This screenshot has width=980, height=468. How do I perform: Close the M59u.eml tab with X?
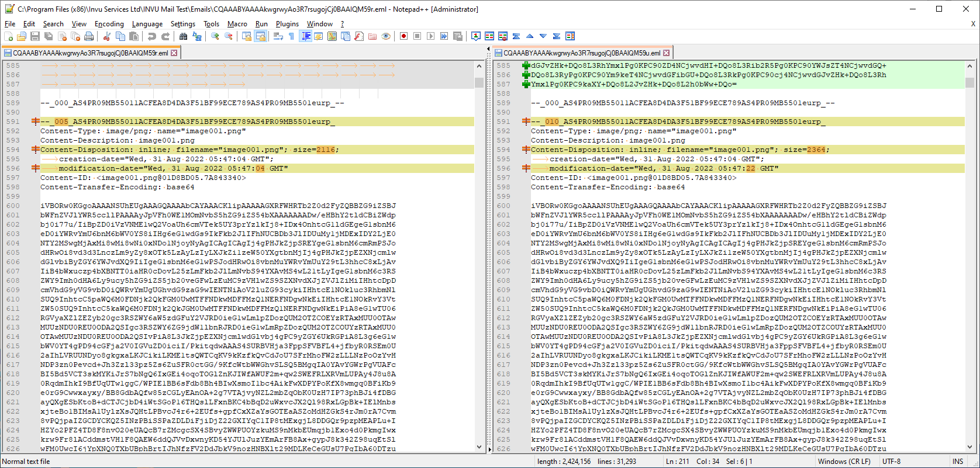(666, 53)
